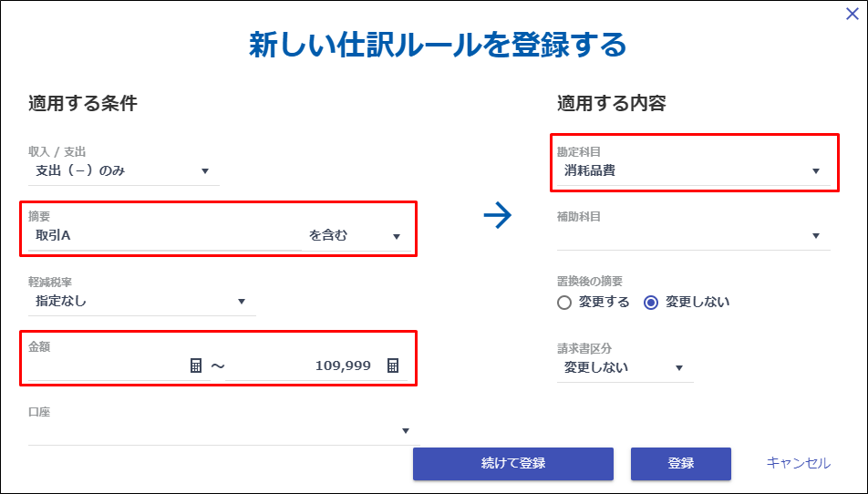Viewport: 868px width, 494px height.
Task: Open the 軽減税率 dropdown
Action: coord(141,302)
